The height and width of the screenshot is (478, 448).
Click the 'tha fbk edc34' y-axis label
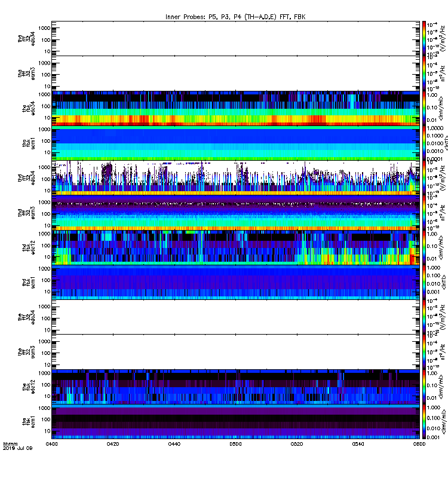29,109
